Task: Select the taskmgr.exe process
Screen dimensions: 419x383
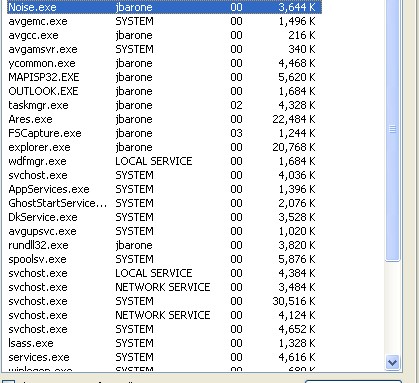Action: click(x=164, y=105)
